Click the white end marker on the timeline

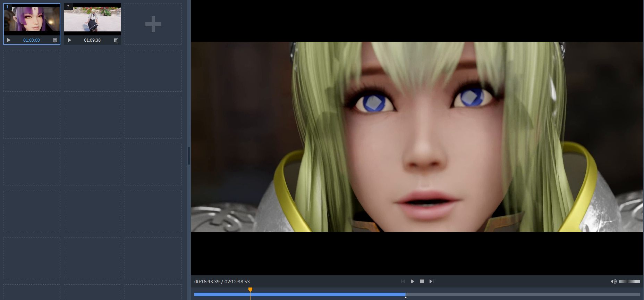click(x=406, y=297)
